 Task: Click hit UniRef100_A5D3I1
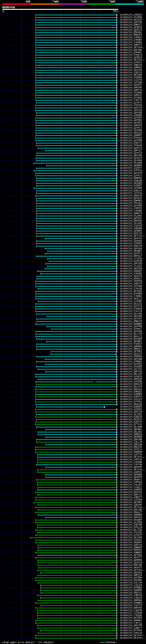pyautogui.click(x=131, y=593)
